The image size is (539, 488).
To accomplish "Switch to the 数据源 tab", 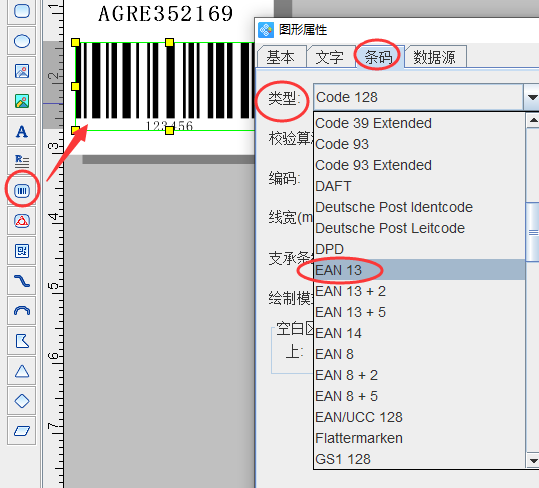I will pos(435,57).
